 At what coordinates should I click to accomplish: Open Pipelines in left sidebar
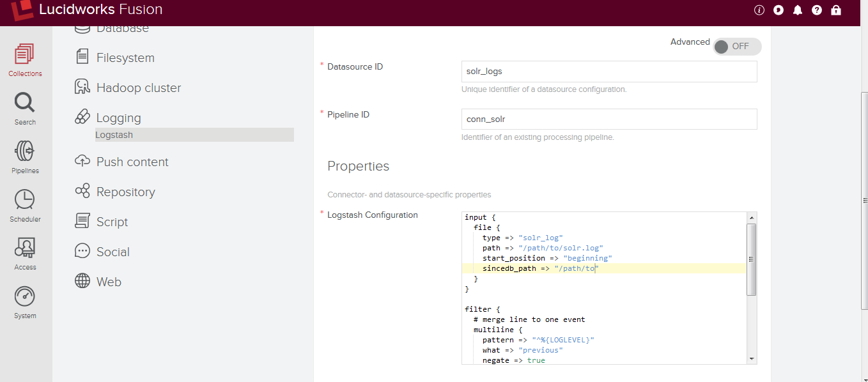[25, 158]
